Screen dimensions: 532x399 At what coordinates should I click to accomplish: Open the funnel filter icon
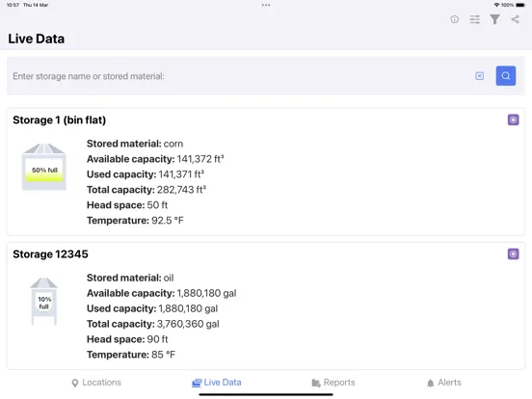click(495, 19)
